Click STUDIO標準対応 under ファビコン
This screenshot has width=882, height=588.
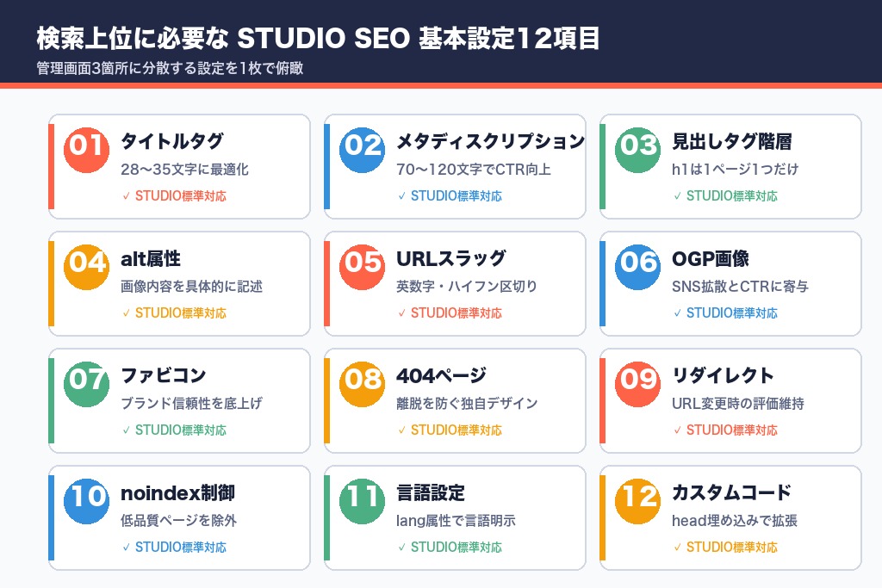click(181, 430)
